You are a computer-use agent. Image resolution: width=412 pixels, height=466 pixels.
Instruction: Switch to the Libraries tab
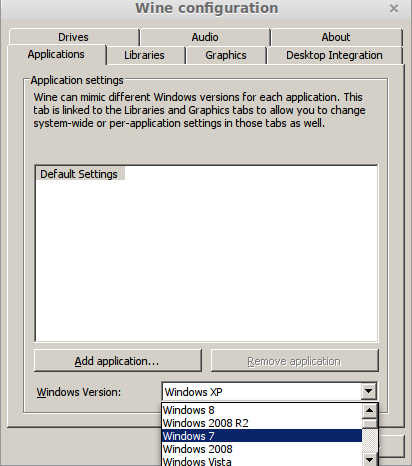point(144,55)
